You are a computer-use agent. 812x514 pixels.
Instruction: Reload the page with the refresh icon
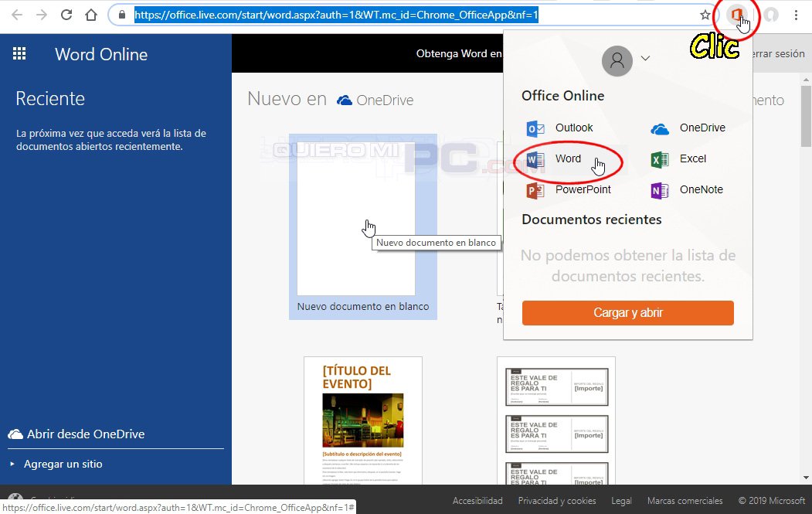tap(66, 15)
